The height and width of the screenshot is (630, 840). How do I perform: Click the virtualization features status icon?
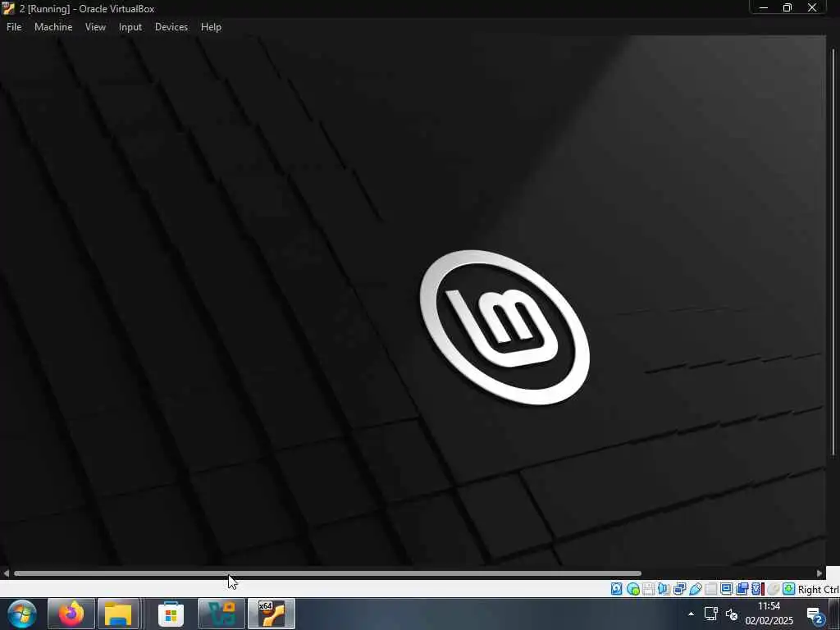758,589
